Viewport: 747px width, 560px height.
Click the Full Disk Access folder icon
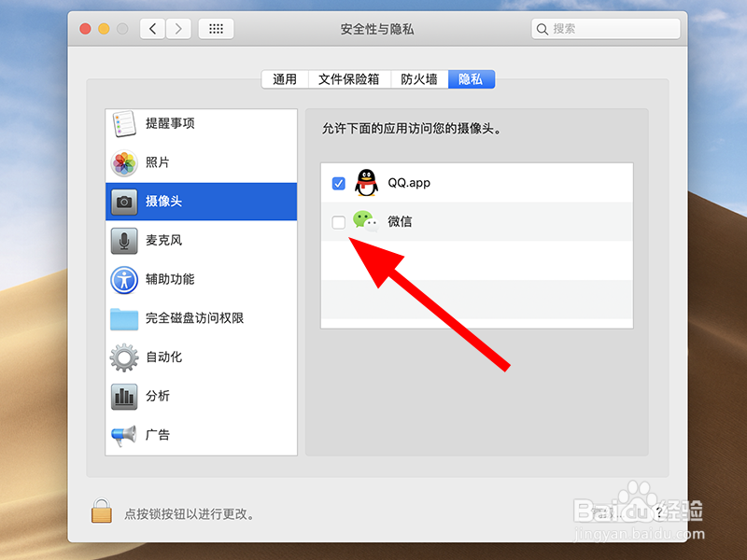coord(124,319)
